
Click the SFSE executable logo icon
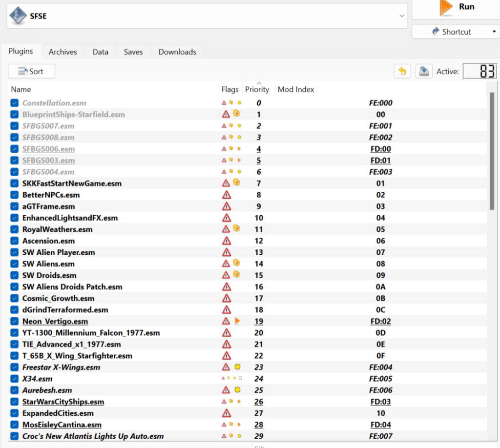pyautogui.click(x=19, y=16)
